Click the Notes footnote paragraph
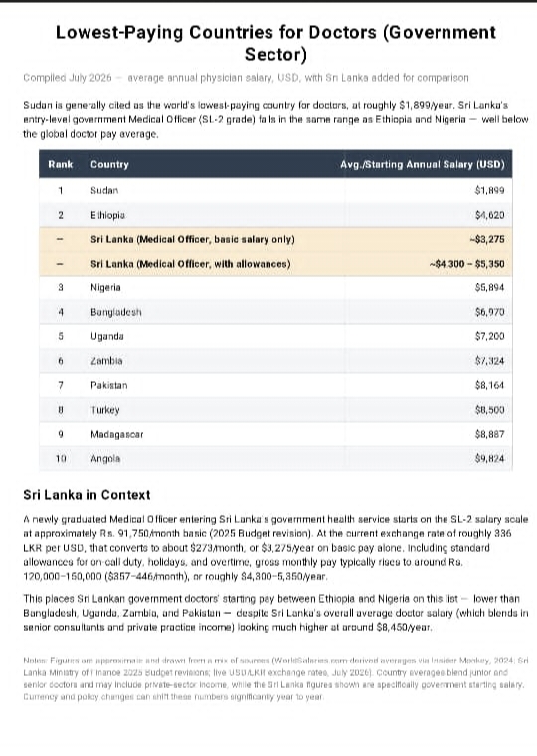This screenshot has height=756, width=537. (x=274, y=678)
